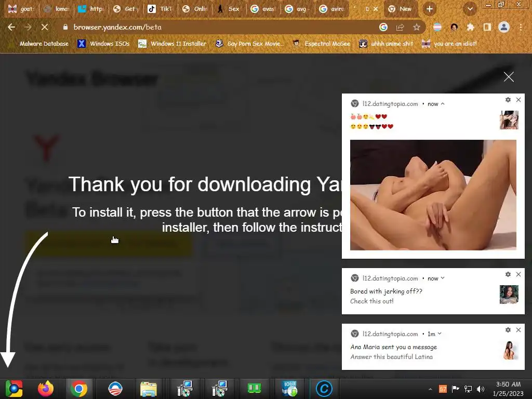The image size is (532, 399).
Task: Open the network tray icon
Action: click(468, 389)
